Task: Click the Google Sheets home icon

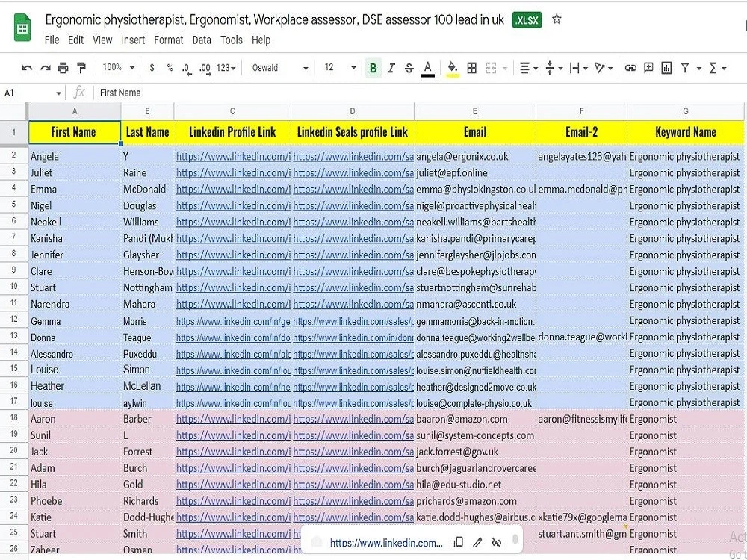Action: coord(22,28)
